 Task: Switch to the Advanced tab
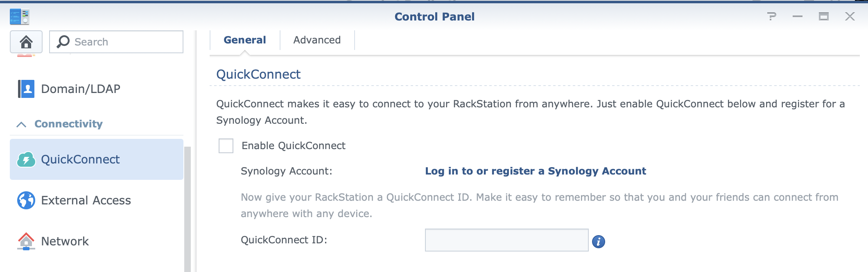point(317,40)
